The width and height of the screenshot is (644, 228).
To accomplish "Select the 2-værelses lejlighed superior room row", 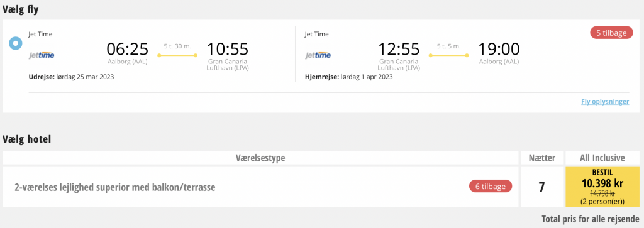I will (260, 187).
